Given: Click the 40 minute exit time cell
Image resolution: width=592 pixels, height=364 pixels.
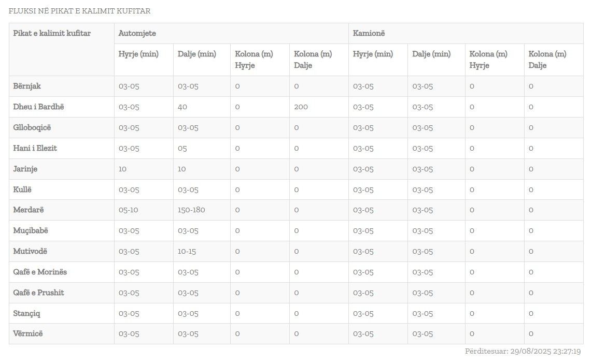Looking at the screenshot, I should tap(182, 107).
